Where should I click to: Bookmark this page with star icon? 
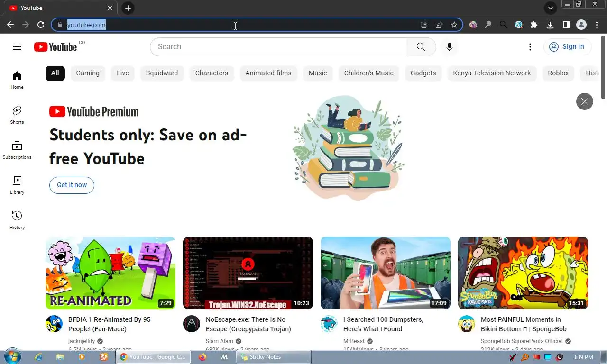(x=454, y=25)
